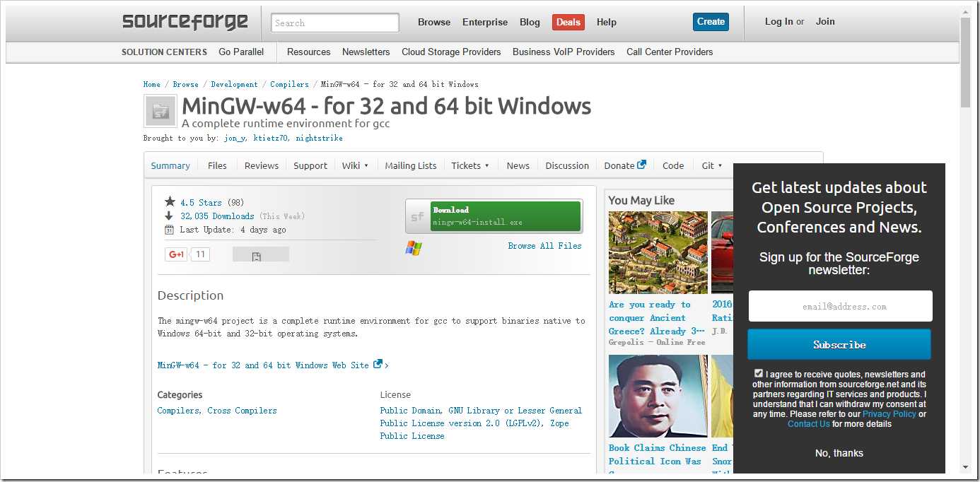Switch to the Files tab
The image size is (980, 482).
click(x=217, y=165)
